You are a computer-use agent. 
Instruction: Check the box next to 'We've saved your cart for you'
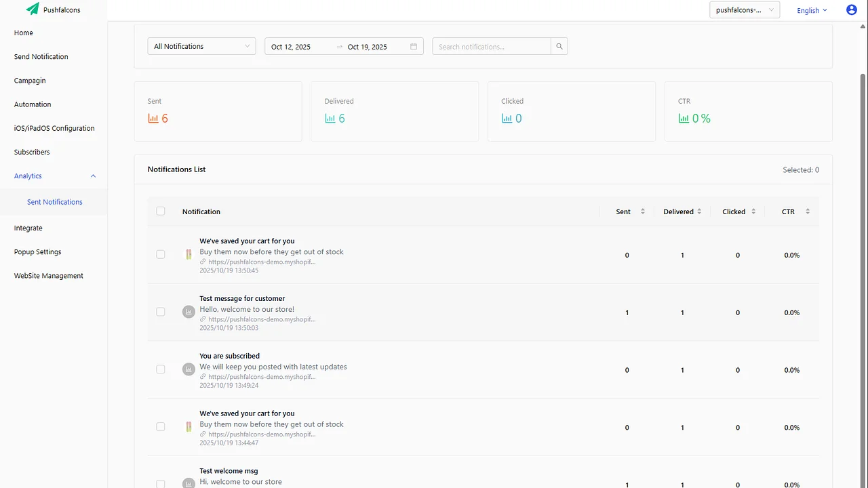(x=160, y=254)
